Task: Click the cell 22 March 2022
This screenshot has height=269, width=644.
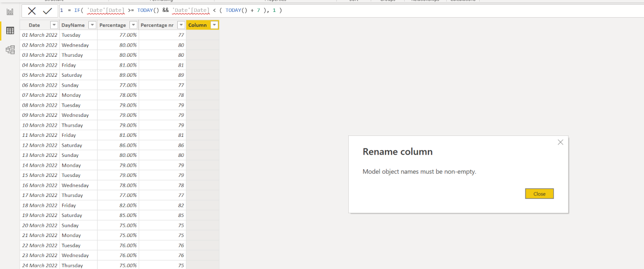Action: click(x=40, y=245)
